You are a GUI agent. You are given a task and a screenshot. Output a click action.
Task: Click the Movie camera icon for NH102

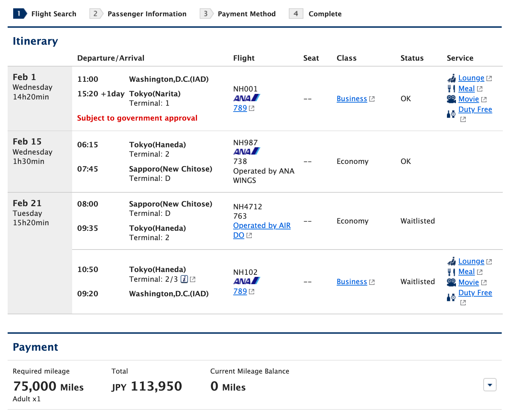451,282
